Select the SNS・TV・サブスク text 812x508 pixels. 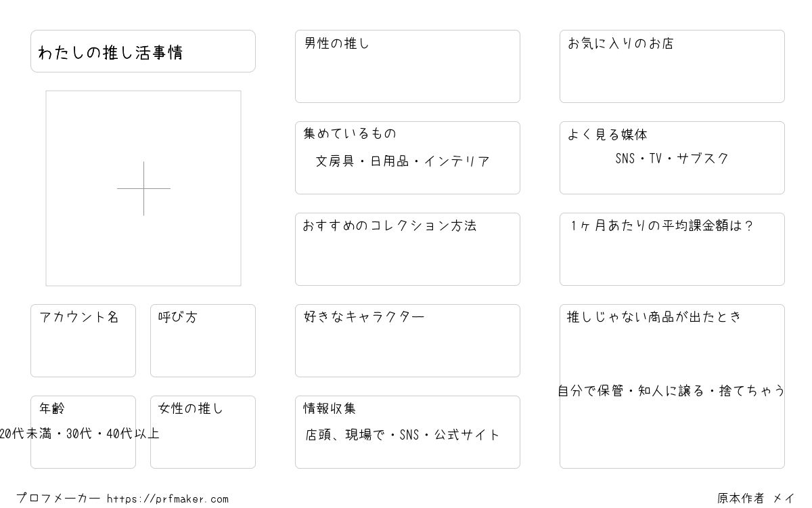pyautogui.click(x=672, y=158)
